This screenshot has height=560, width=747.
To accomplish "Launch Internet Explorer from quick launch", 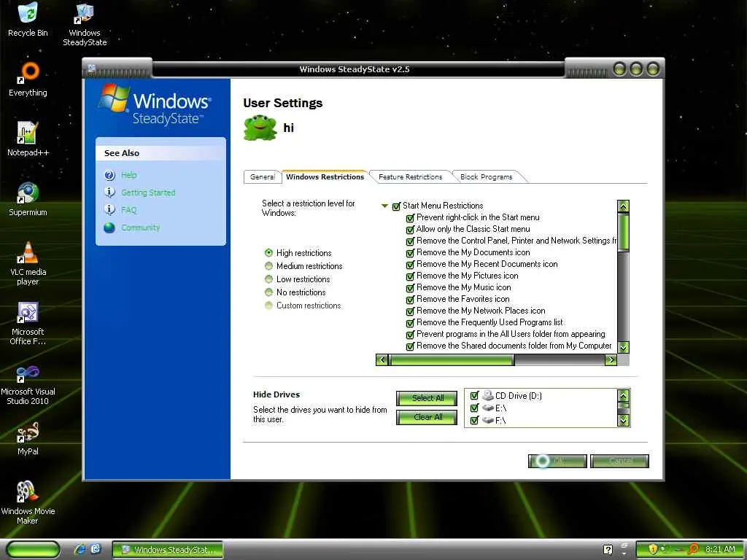I will click(80, 549).
